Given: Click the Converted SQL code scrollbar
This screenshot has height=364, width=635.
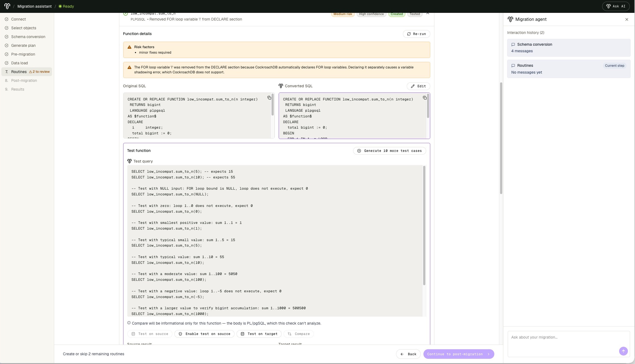Looking at the screenshot, I should coord(428,106).
